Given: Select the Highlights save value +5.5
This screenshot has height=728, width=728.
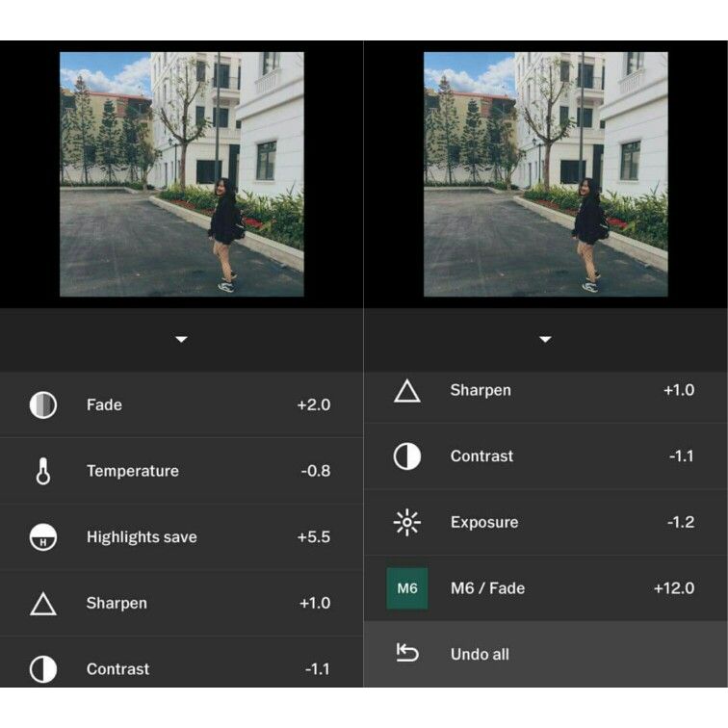Looking at the screenshot, I should [x=314, y=537].
